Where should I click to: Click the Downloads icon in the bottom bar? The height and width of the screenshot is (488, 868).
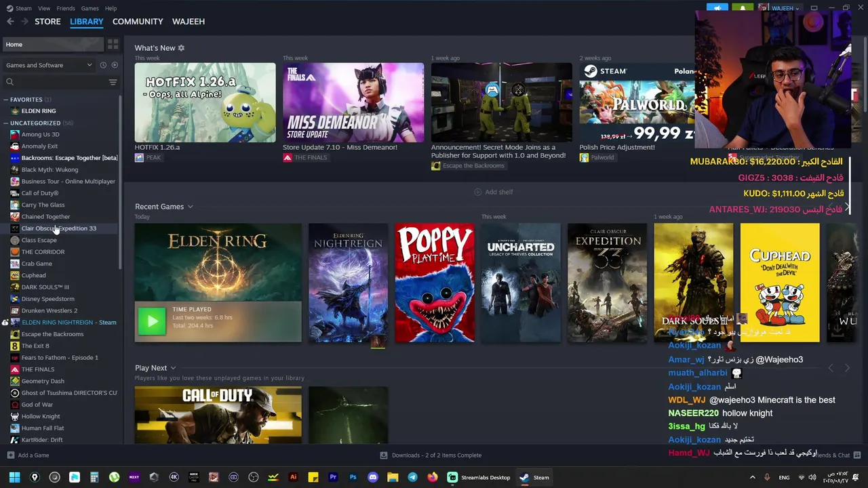pos(384,455)
